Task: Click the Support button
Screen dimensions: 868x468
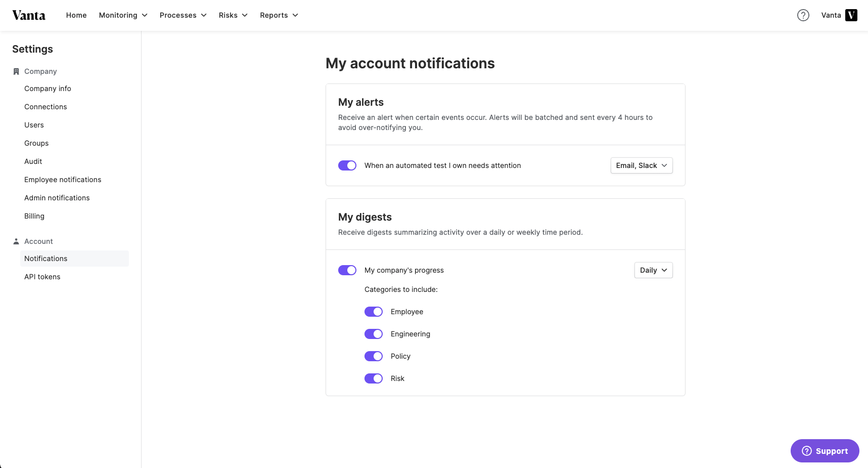Action: (x=825, y=451)
